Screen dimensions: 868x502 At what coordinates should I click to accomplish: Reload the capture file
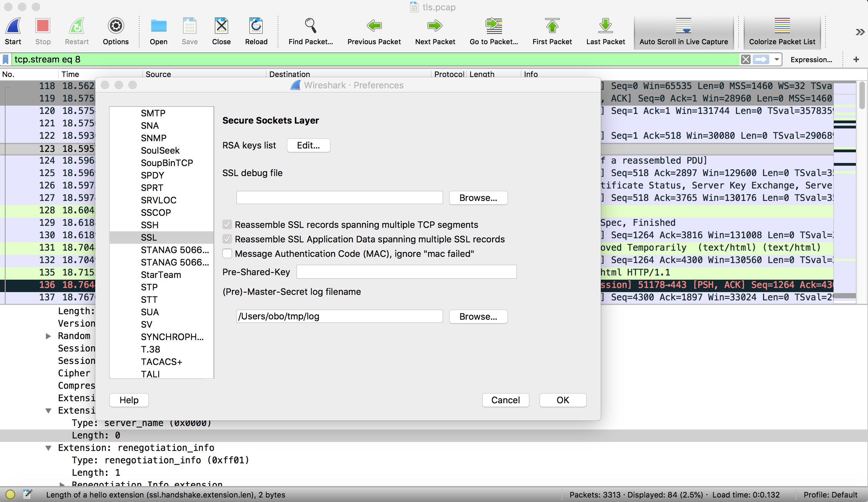[x=256, y=26]
